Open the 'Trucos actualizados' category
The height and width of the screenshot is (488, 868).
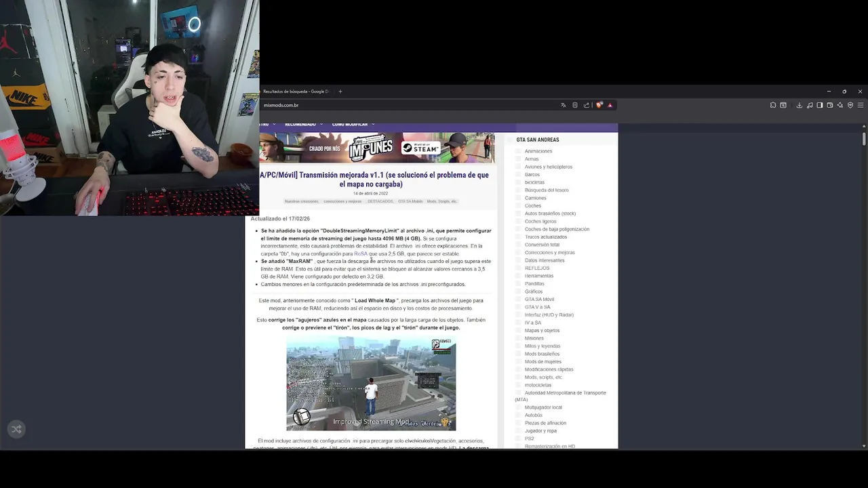(x=546, y=237)
